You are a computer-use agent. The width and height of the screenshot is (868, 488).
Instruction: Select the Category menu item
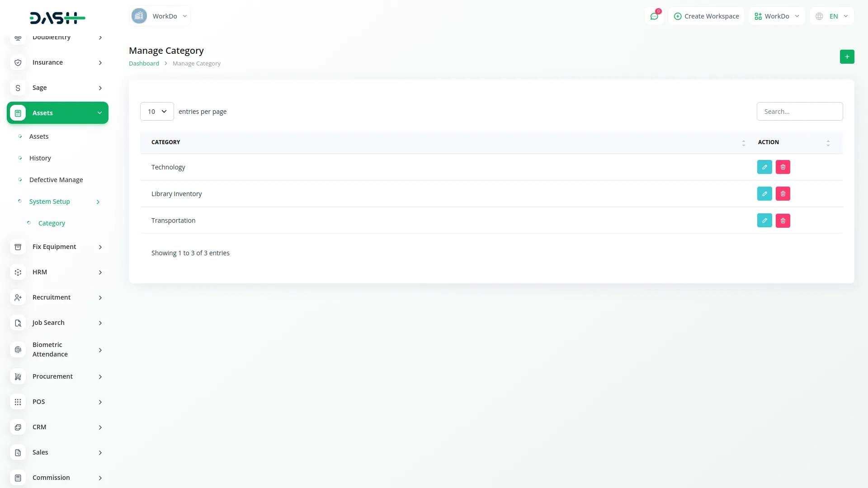pos(52,223)
